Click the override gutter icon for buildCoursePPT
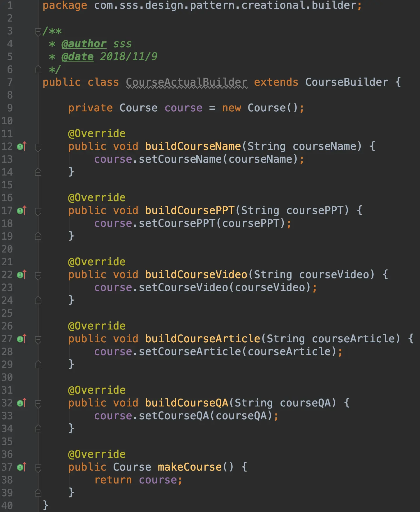Screen dimensions: 420x512 (22, 211)
